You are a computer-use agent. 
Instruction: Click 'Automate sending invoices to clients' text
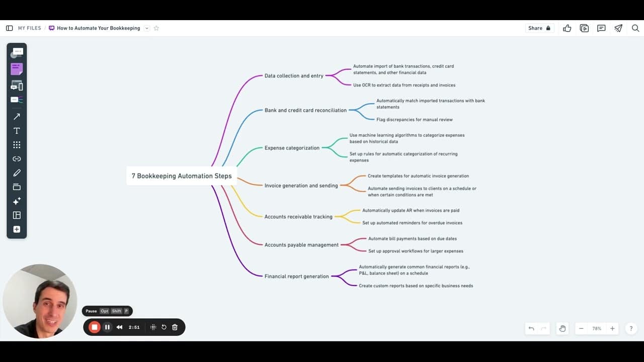[x=422, y=192]
